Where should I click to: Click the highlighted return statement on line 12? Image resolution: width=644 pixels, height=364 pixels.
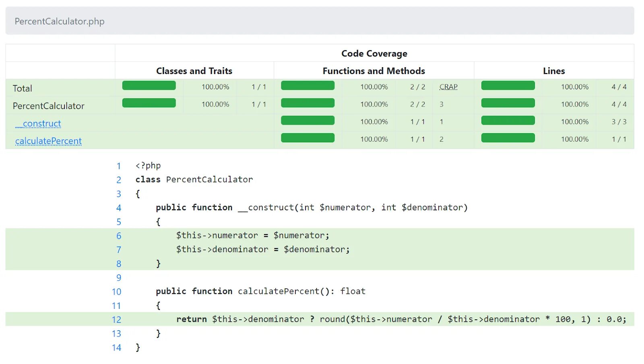[400, 319]
